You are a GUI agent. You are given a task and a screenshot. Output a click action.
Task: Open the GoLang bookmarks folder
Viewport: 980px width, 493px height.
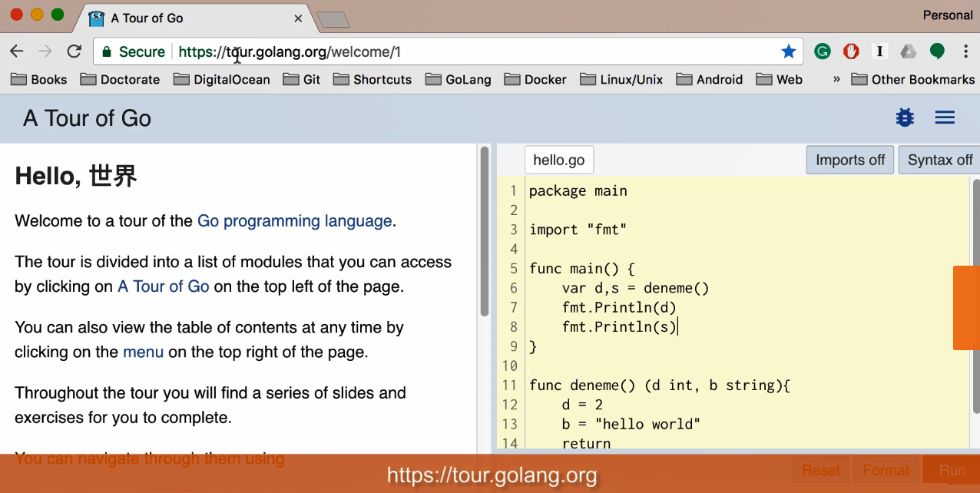click(x=459, y=79)
